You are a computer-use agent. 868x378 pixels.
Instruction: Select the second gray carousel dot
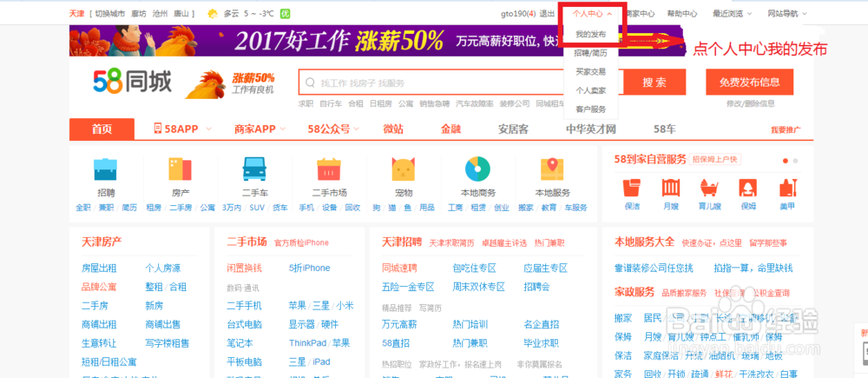pyautogui.click(x=795, y=161)
